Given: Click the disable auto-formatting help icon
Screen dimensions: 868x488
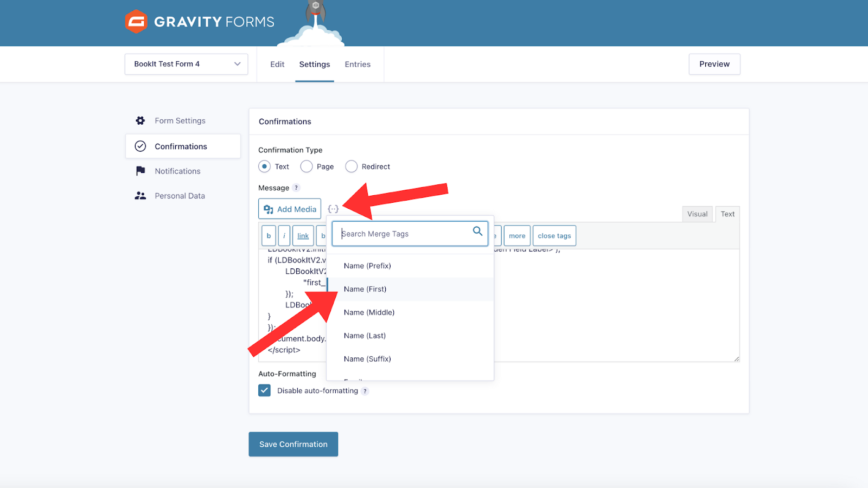Looking at the screenshot, I should coord(365,391).
